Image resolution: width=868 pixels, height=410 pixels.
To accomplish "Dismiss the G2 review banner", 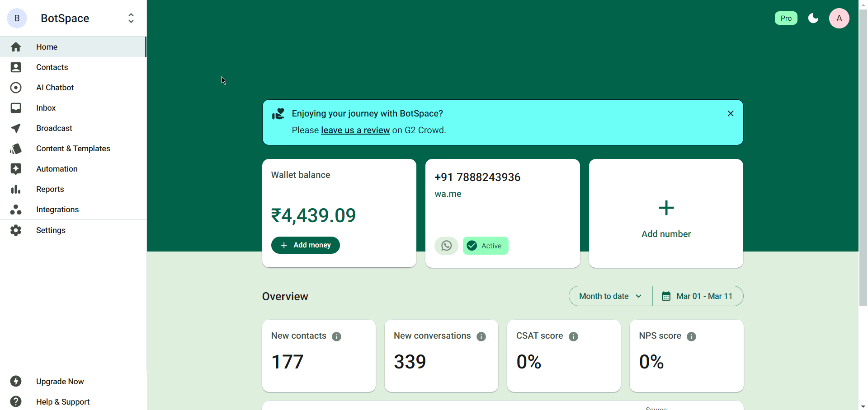I will (731, 113).
